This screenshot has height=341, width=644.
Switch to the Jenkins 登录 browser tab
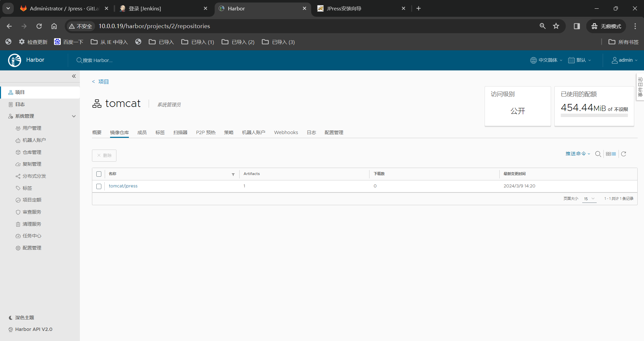click(x=164, y=8)
